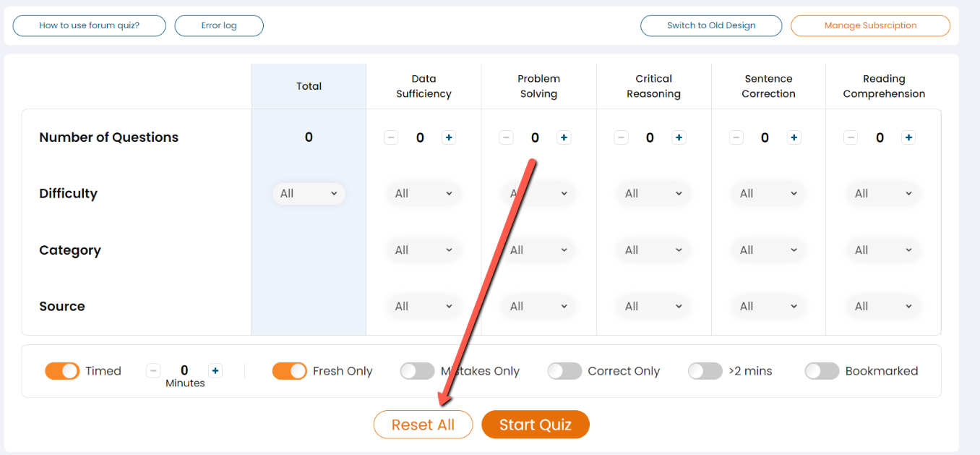Increase timed Minutes with plus icon
This screenshot has width=980, height=455.
215,371
